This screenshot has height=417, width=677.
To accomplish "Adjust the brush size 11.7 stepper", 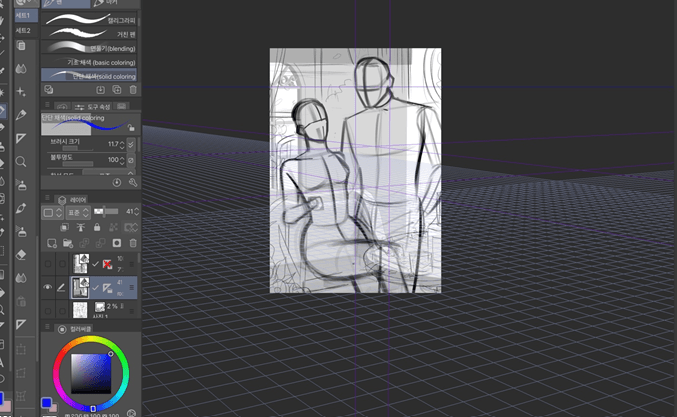I will (122, 145).
